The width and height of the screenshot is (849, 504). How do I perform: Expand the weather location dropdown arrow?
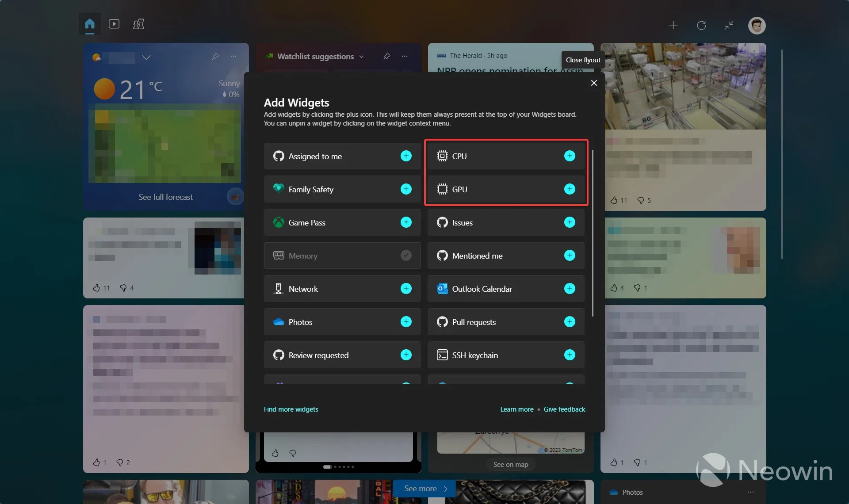(x=146, y=57)
